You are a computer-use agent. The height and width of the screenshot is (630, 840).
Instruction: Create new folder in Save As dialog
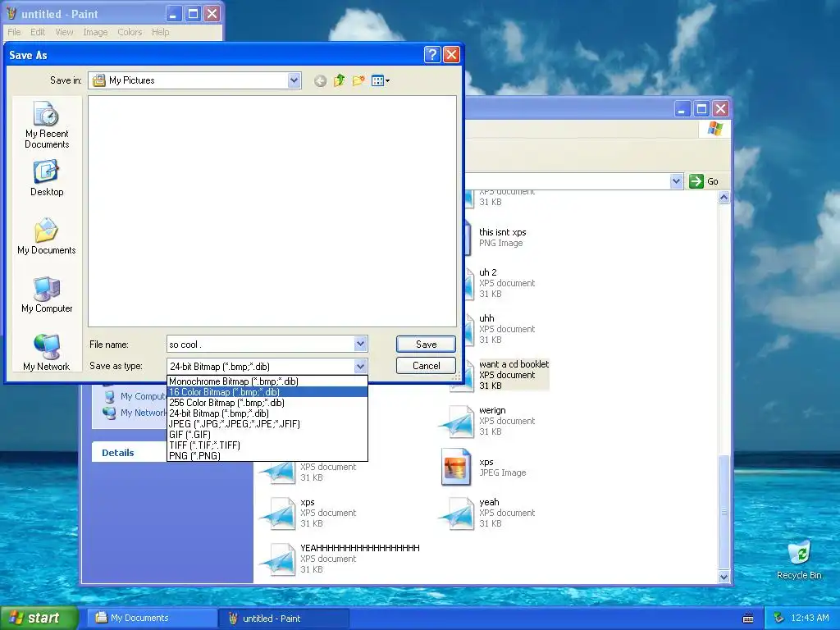coord(358,81)
